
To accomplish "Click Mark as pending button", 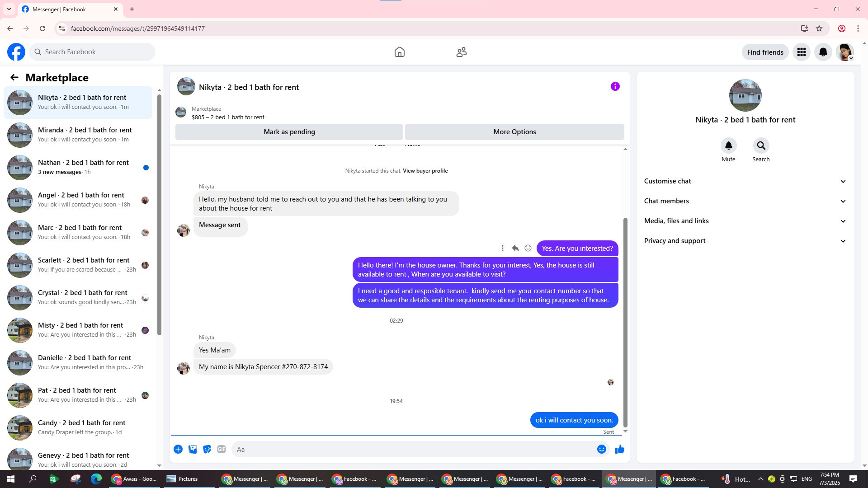I will (x=289, y=132).
